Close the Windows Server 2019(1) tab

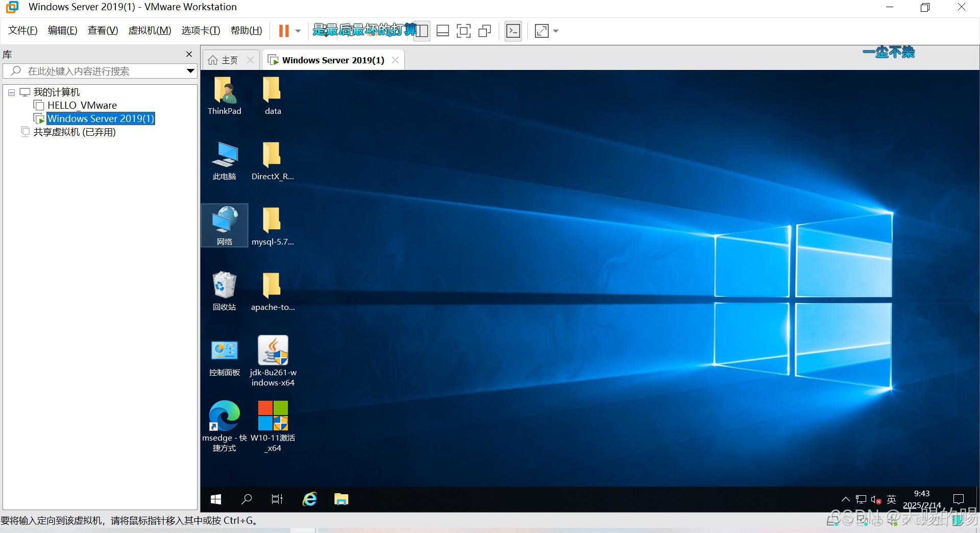pos(395,60)
